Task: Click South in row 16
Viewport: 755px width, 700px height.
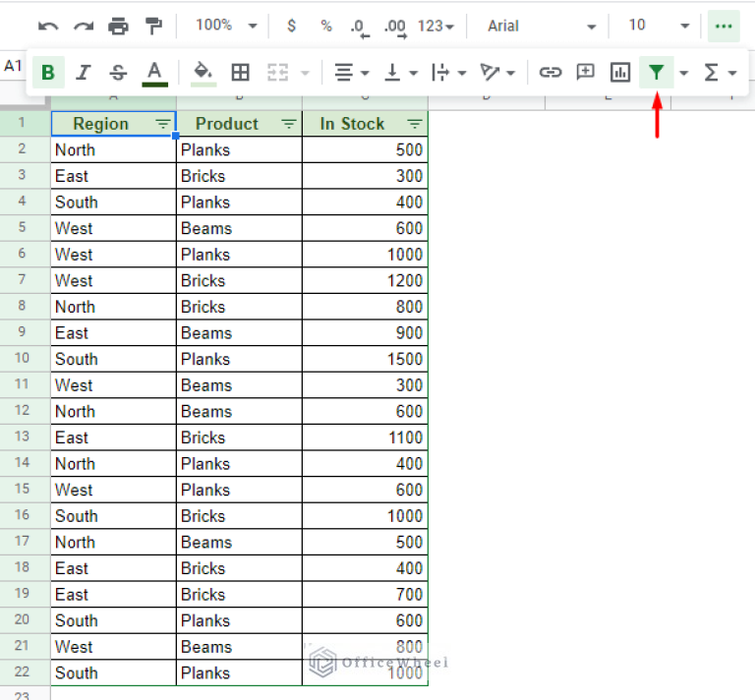Action: (114, 516)
